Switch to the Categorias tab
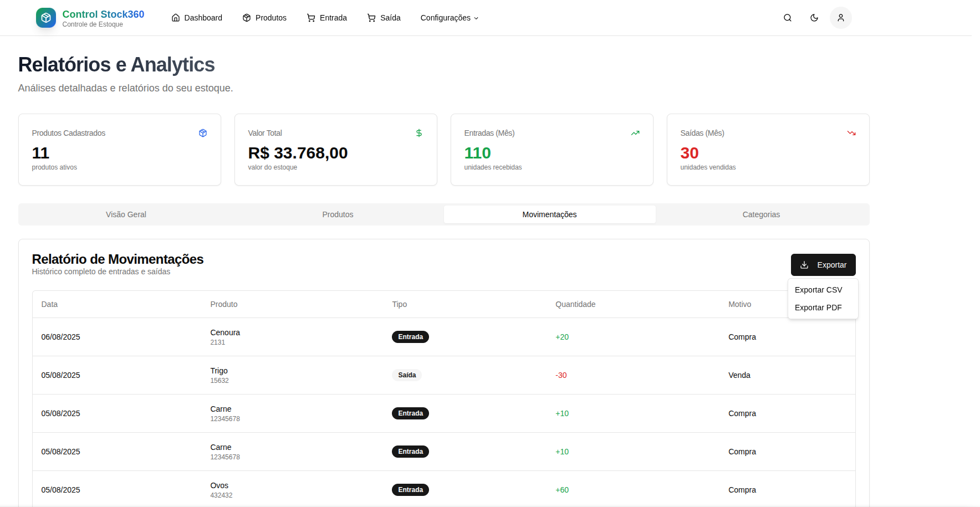 click(x=760, y=214)
